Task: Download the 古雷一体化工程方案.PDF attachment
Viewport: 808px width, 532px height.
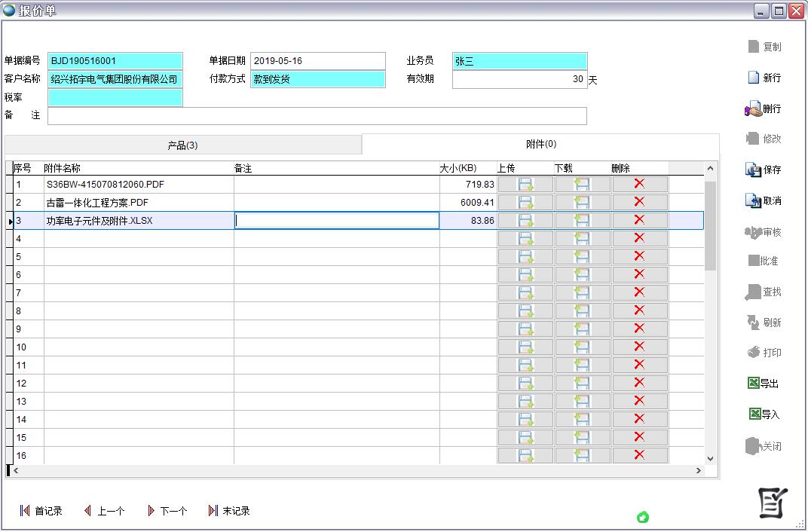Action: click(x=582, y=203)
